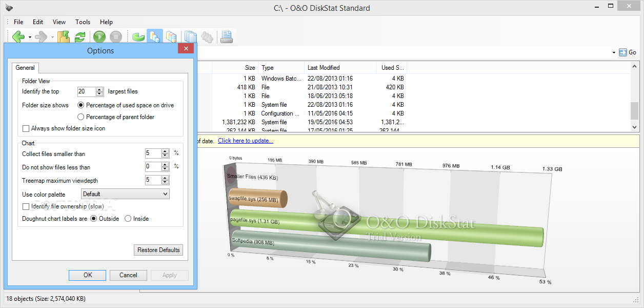This screenshot has height=308, width=644.
Task: Switch to the treemap block view icon
Action: pos(171,37)
